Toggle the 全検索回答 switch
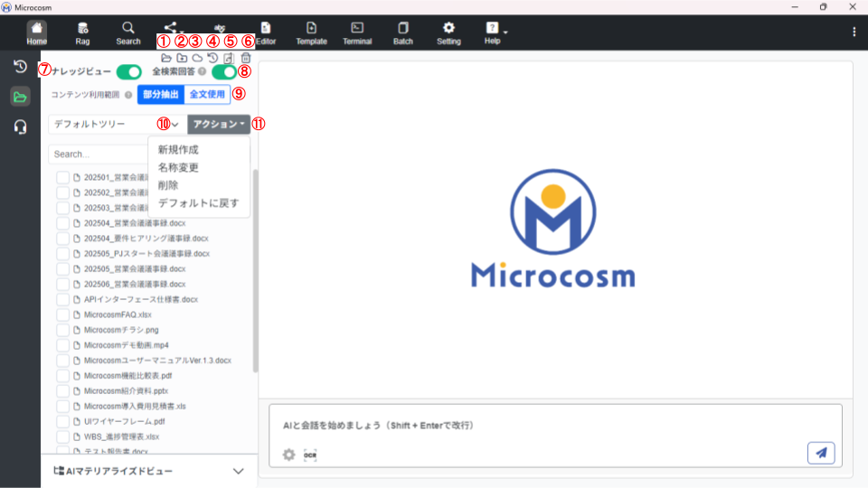The height and width of the screenshot is (488, 868). [224, 71]
